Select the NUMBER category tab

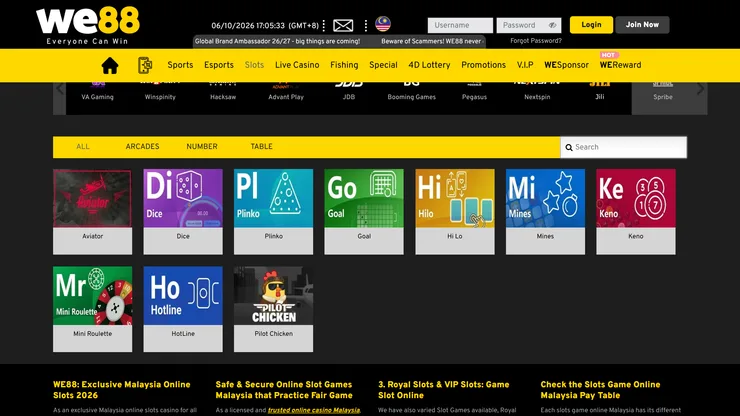point(202,147)
